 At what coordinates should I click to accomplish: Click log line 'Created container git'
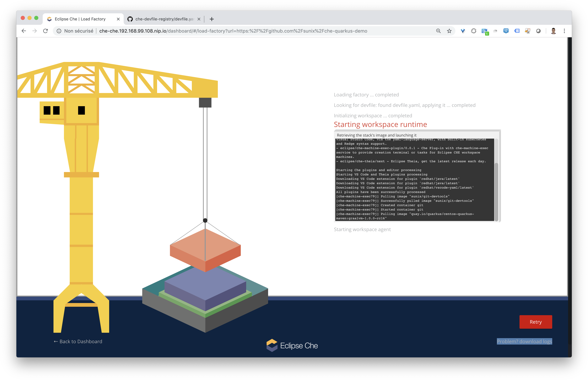[x=380, y=205]
